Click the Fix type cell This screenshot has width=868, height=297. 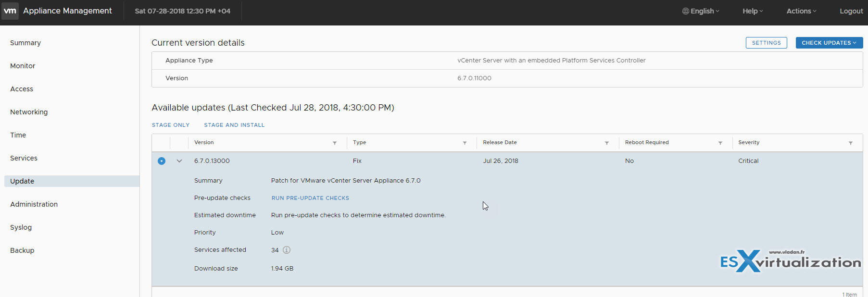pos(357,161)
